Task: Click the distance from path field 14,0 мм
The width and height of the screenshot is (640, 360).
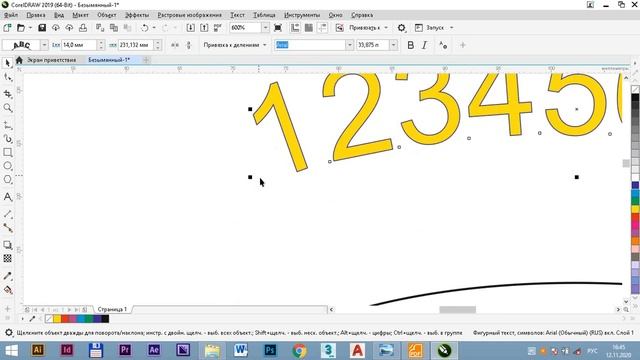Action: click(80, 45)
